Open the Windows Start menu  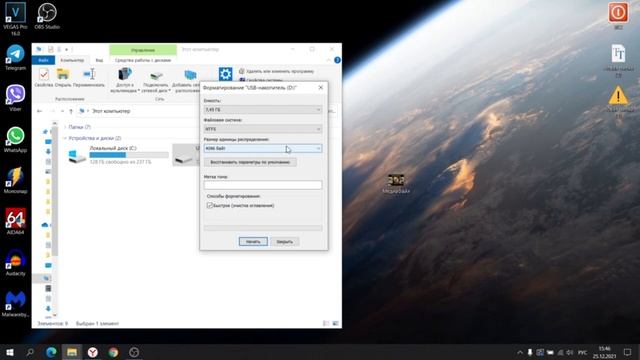click(x=10, y=352)
